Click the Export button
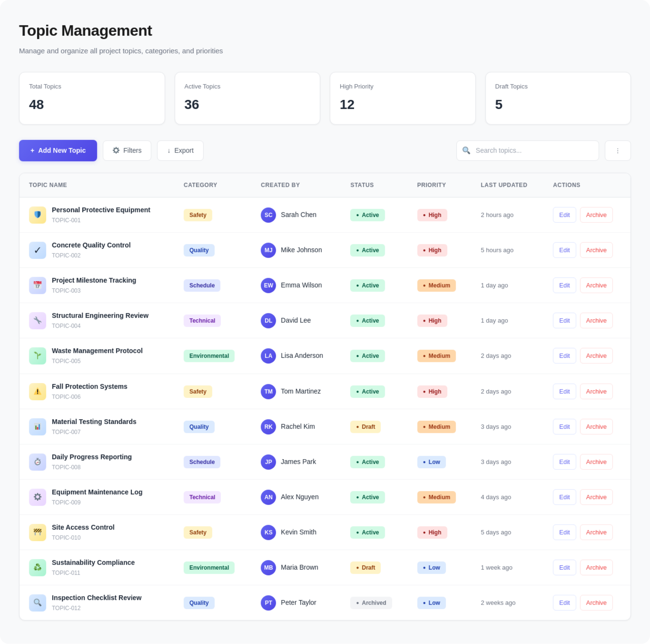650x644 pixels. click(x=180, y=151)
